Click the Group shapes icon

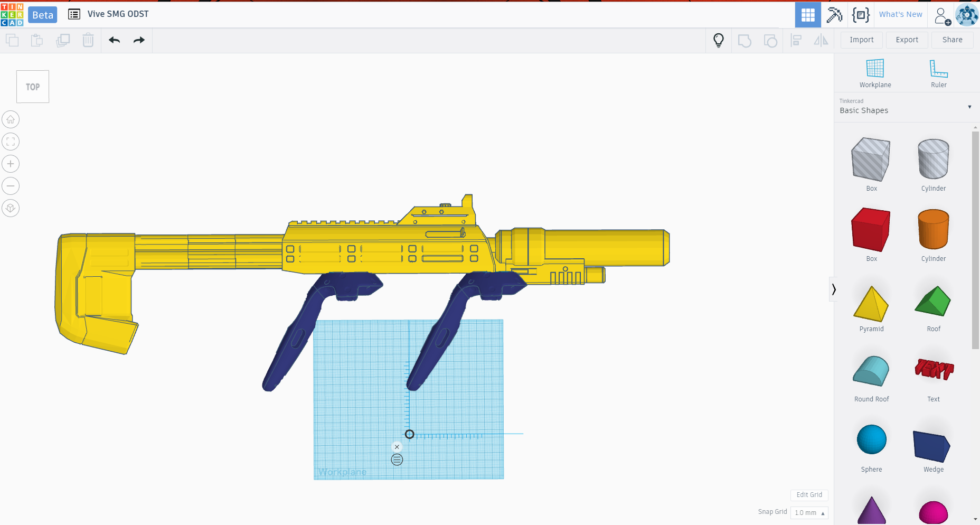pyautogui.click(x=745, y=40)
